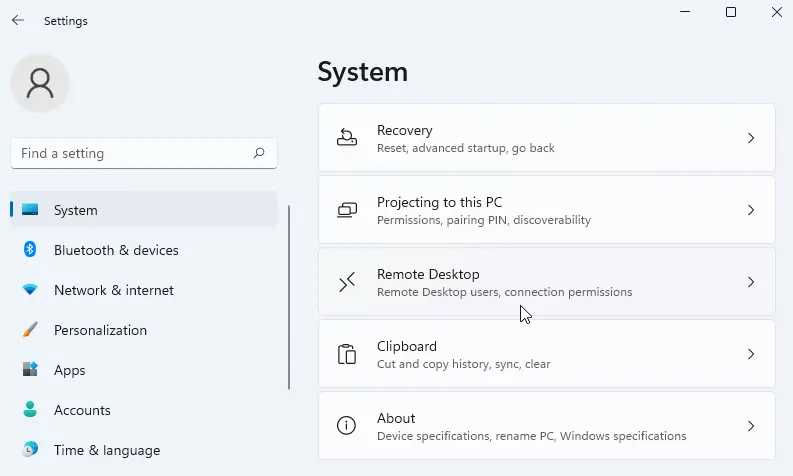Open Projecting to this PC settings
This screenshot has width=793, height=476.
point(547,209)
